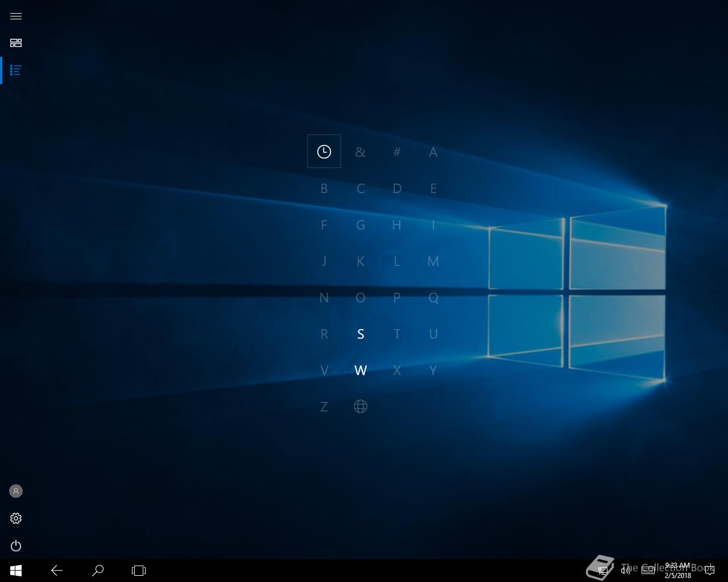Click letter Q in alphabet grid

(433, 298)
